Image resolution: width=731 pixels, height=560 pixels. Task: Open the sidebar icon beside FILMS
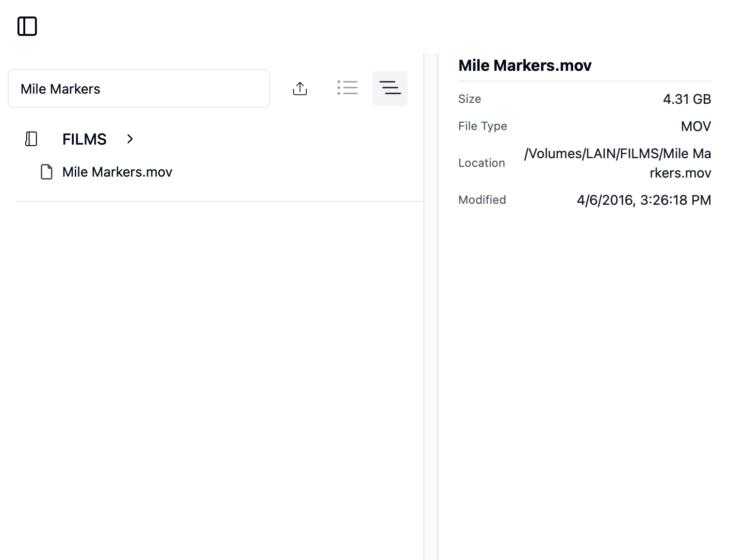(31, 139)
